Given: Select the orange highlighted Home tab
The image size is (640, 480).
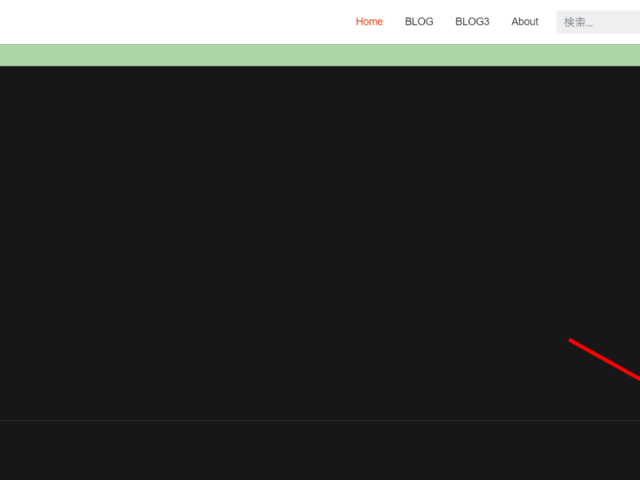Looking at the screenshot, I should click(369, 22).
